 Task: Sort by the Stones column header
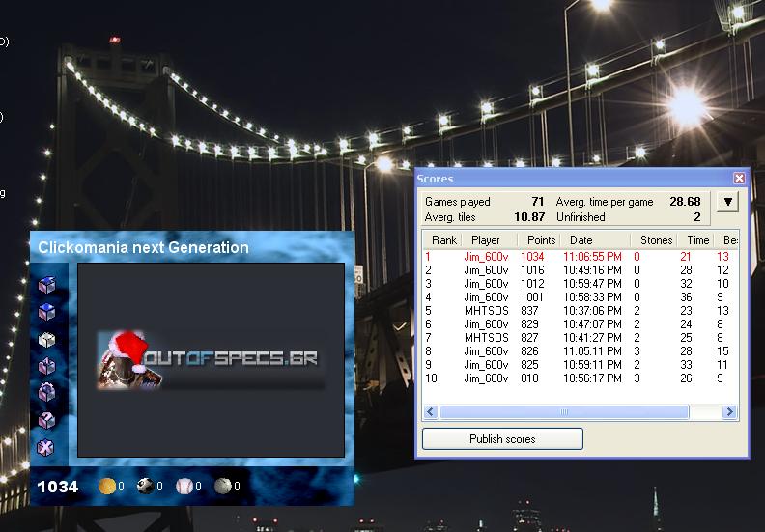656,239
